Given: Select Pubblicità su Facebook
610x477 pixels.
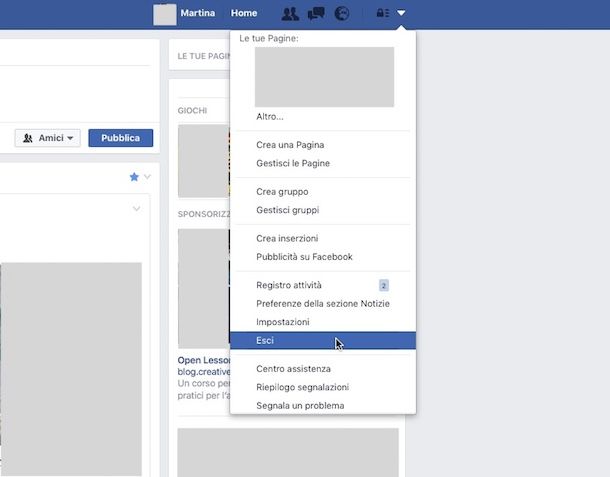Looking at the screenshot, I should (x=304, y=257).
